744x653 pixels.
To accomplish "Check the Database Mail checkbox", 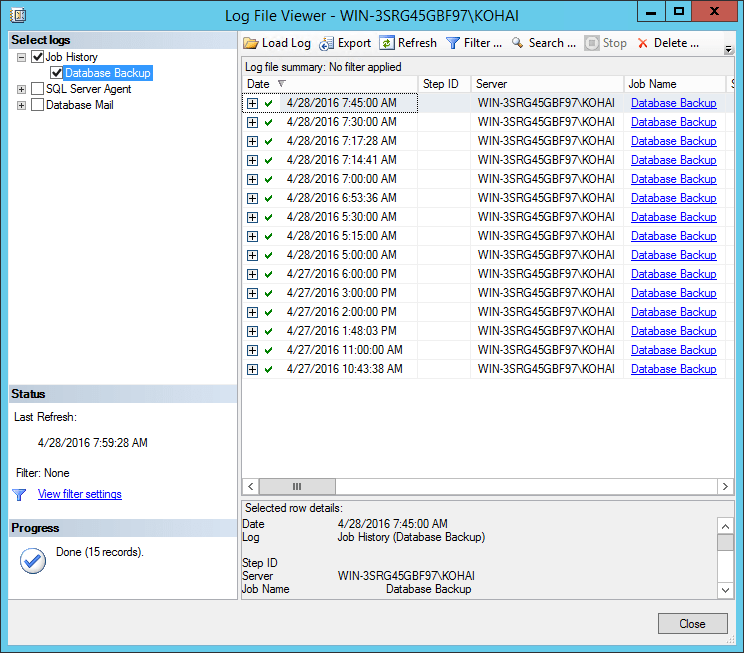I will pyautogui.click(x=38, y=105).
